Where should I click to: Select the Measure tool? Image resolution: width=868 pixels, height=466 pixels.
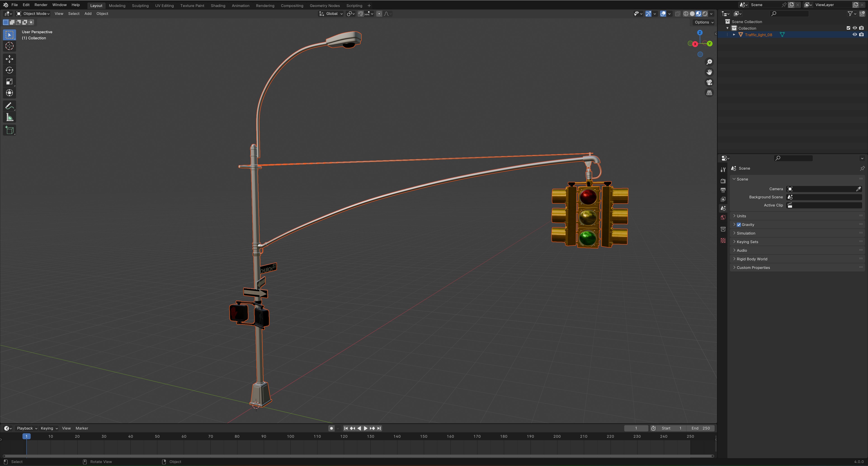9,118
